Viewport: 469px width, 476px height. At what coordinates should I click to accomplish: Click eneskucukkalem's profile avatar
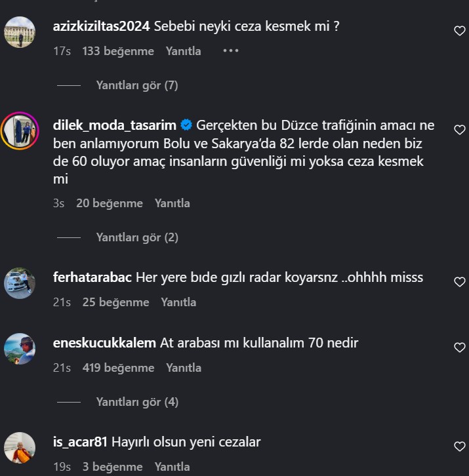click(20, 348)
